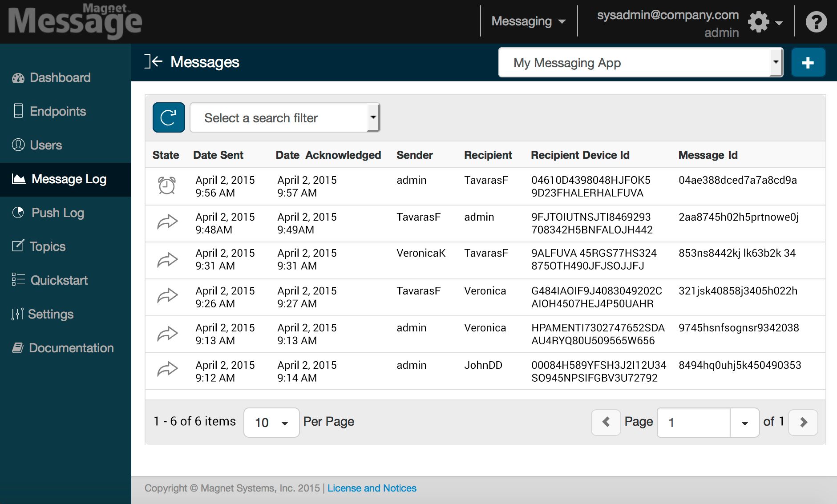
Task: Go to the next page of messages
Action: 802,422
